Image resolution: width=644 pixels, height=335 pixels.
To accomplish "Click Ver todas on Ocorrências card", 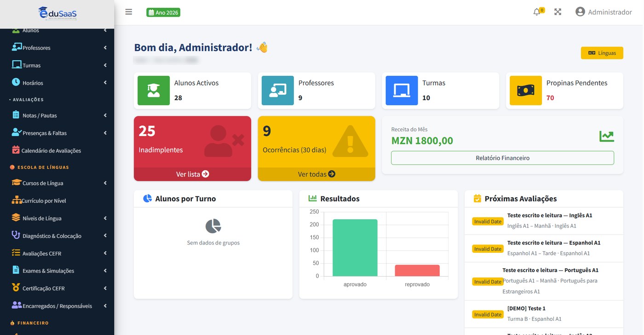I will pos(316,174).
